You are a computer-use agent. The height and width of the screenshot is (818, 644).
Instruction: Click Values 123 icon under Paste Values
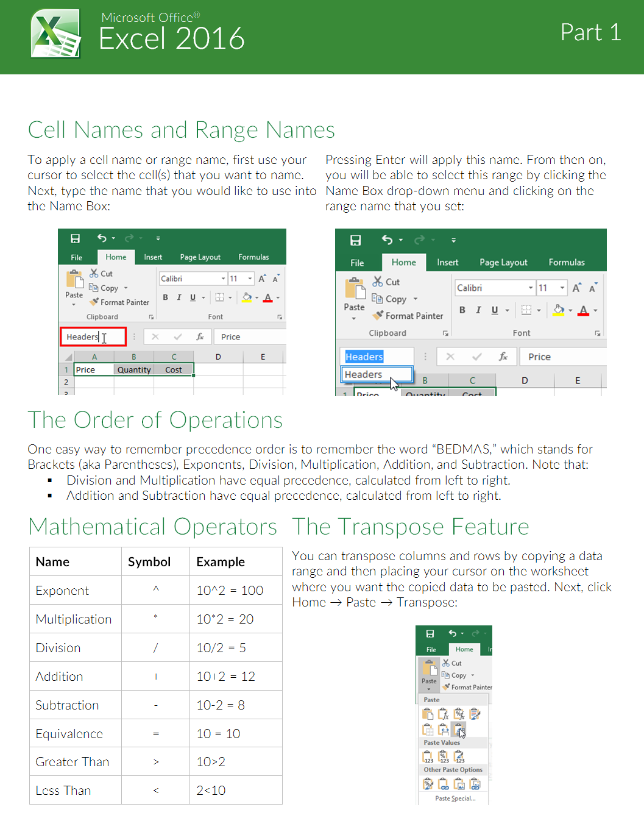428,756
